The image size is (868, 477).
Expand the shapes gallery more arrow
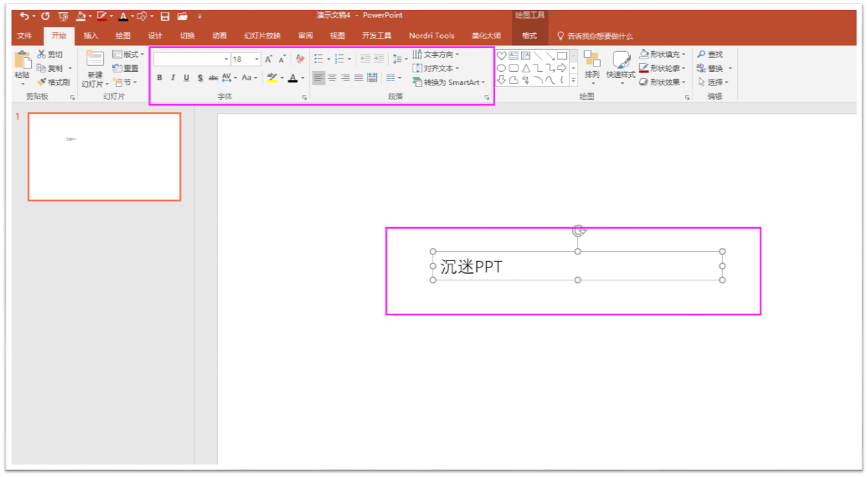point(573,81)
